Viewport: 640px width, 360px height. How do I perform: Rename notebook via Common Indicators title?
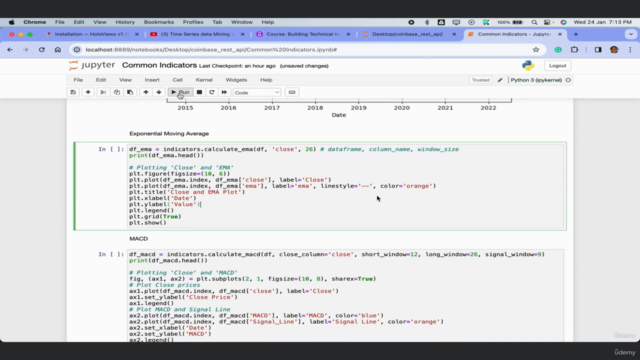pyautogui.click(x=159, y=65)
